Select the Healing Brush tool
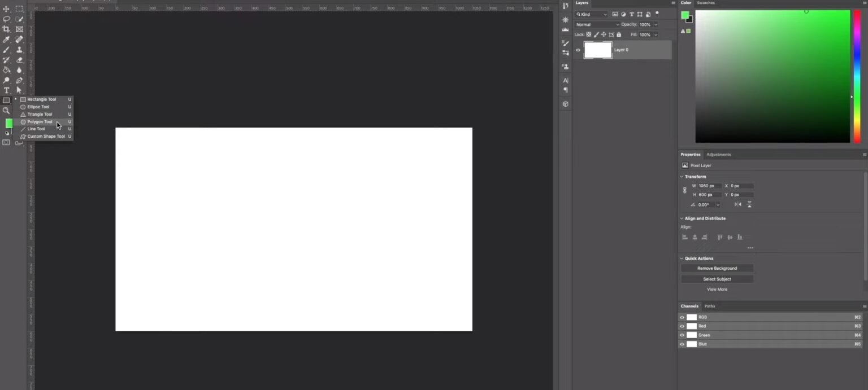The height and width of the screenshot is (390, 868). point(19,40)
